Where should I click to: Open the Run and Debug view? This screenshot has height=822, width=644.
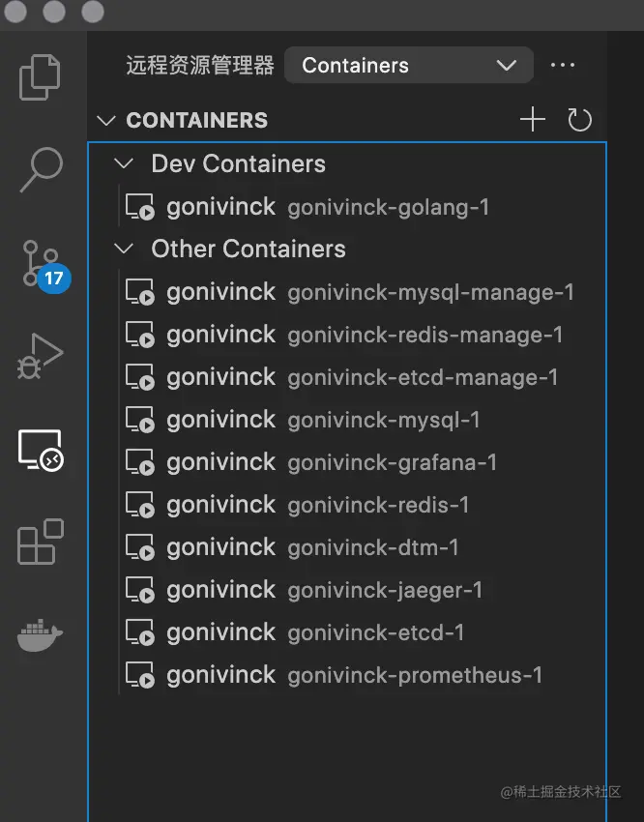[x=41, y=357]
